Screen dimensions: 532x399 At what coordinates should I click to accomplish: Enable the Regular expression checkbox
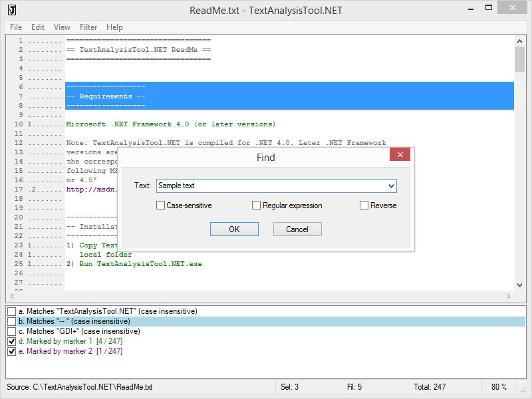pyautogui.click(x=256, y=205)
